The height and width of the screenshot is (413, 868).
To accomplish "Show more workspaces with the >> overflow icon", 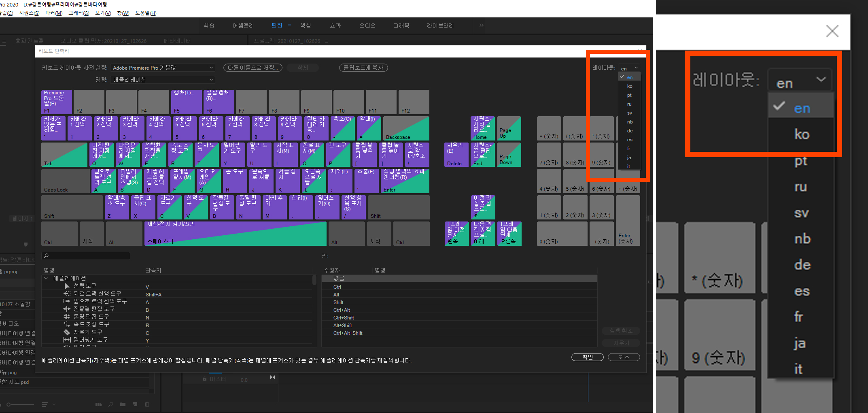I will [x=482, y=25].
